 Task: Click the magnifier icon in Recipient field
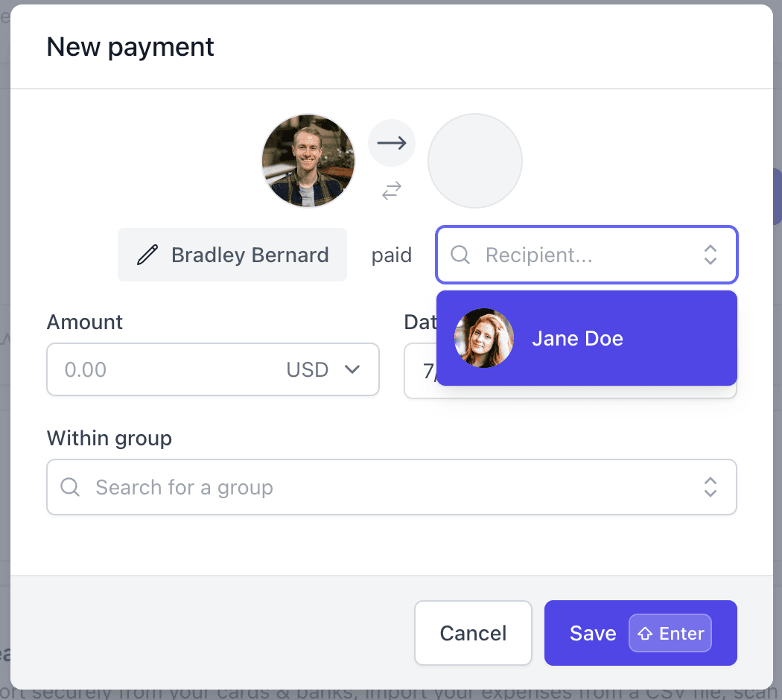point(461,255)
